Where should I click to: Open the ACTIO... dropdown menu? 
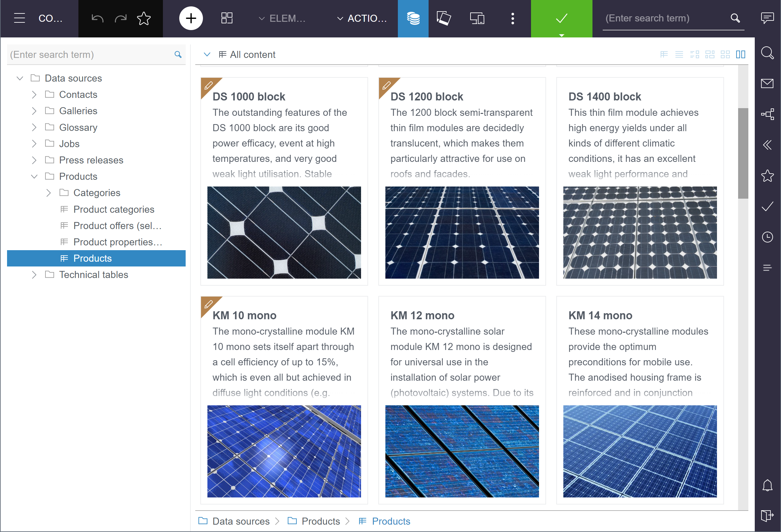click(x=362, y=19)
